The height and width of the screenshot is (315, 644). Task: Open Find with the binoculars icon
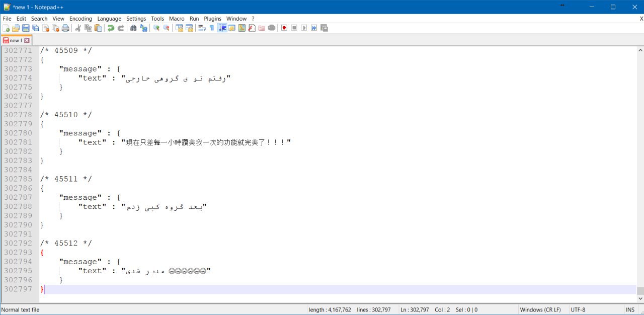click(133, 28)
